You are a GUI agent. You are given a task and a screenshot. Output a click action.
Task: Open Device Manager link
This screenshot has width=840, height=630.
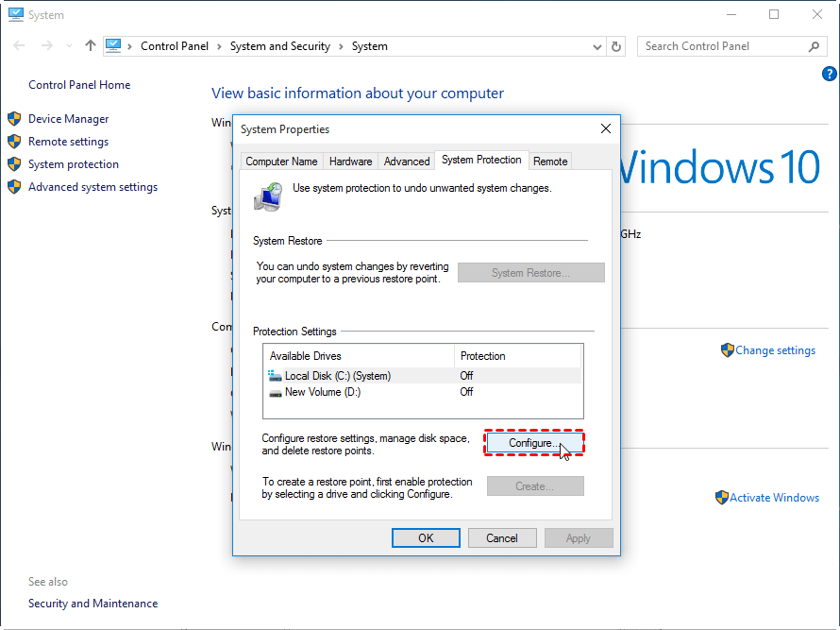pyautogui.click(x=69, y=118)
